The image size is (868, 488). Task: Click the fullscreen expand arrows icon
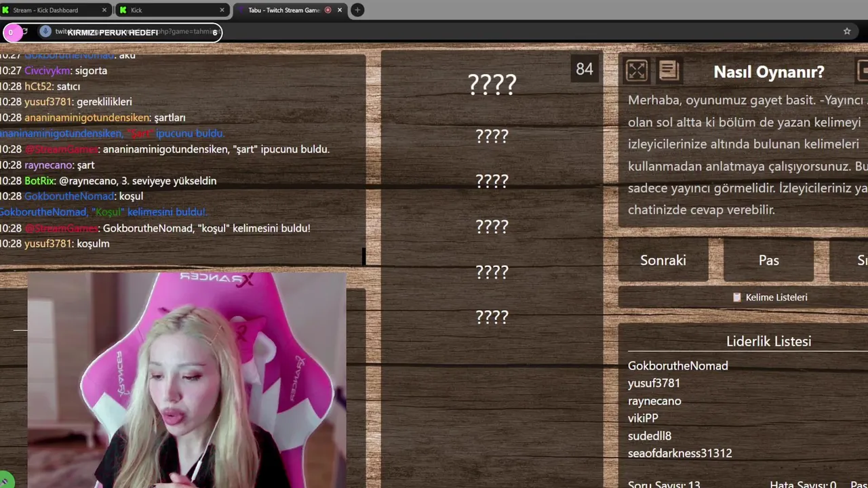[x=636, y=70]
